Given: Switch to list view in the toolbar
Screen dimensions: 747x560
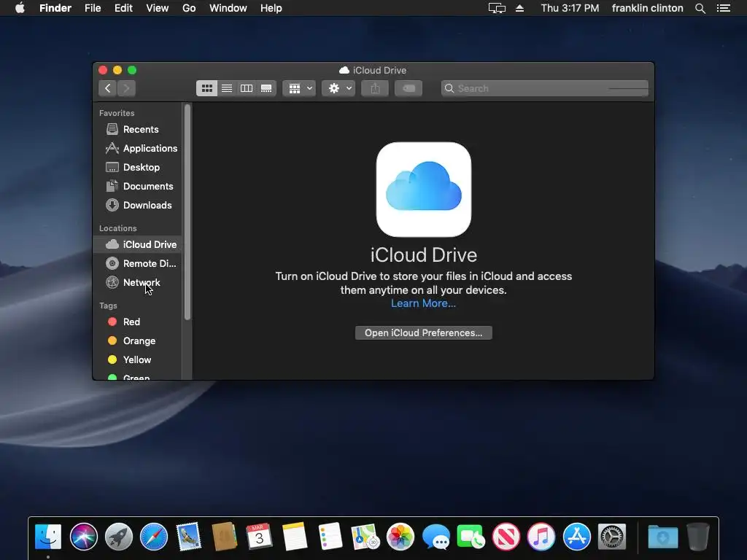Looking at the screenshot, I should [x=227, y=88].
